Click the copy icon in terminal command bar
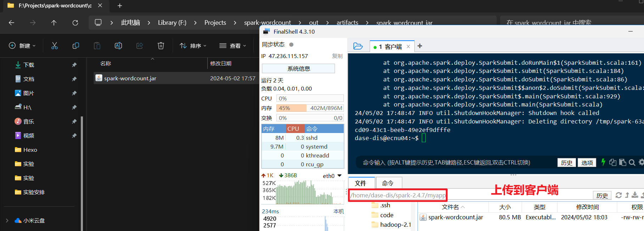Screen dimensions: 644x231 point(613,162)
